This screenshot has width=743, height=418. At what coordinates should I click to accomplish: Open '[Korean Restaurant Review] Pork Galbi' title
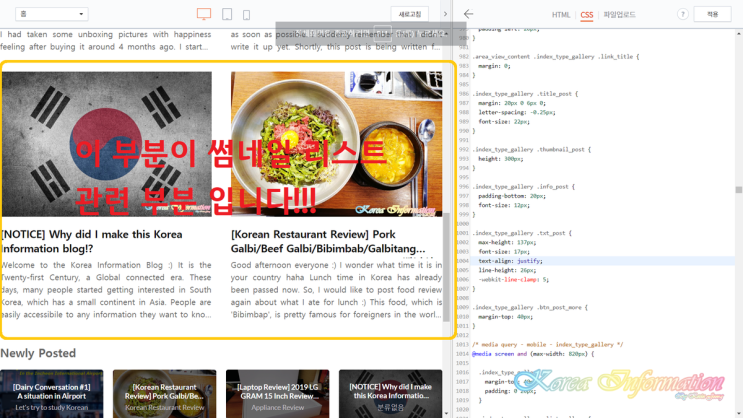[328, 241]
